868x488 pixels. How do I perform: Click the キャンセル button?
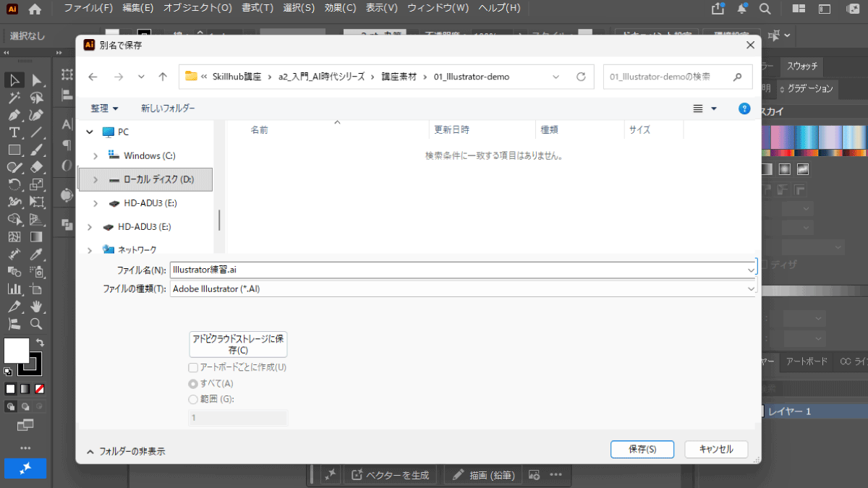(716, 449)
